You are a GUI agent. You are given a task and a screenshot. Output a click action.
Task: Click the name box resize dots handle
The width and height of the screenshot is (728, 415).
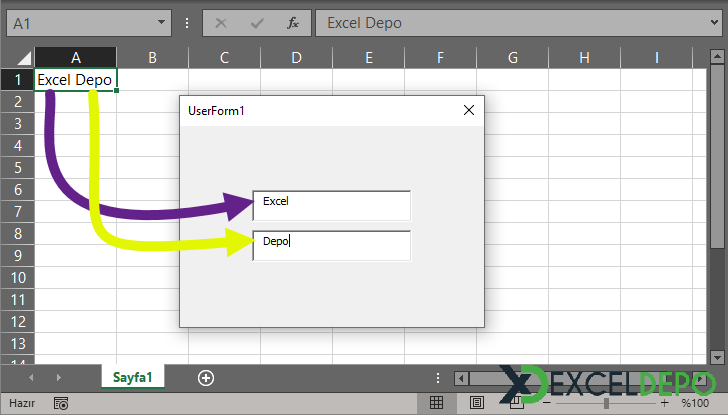pos(187,23)
